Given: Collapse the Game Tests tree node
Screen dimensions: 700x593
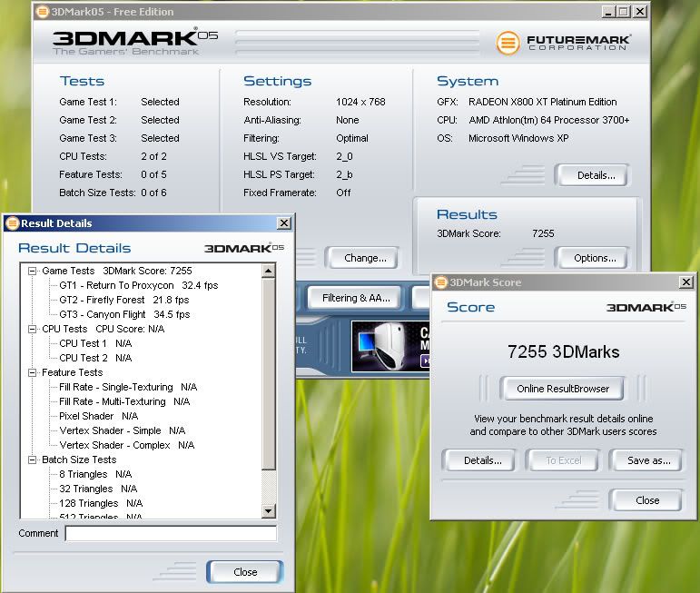Looking at the screenshot, I should (x=32, y=271).
